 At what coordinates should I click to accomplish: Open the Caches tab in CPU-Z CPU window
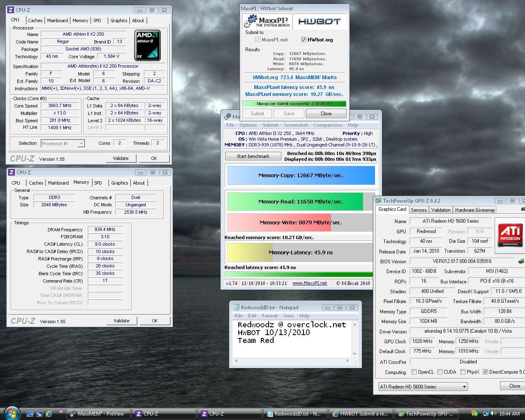[35, 21]
